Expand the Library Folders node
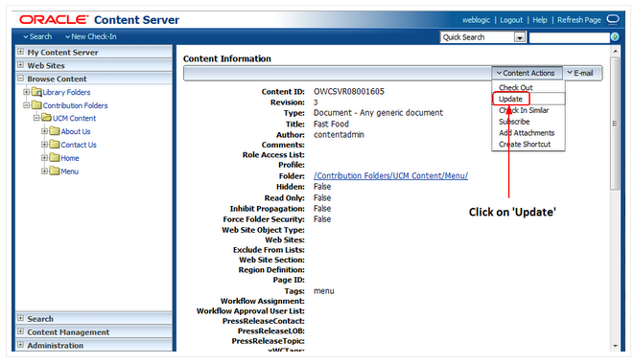 (26, 92)
